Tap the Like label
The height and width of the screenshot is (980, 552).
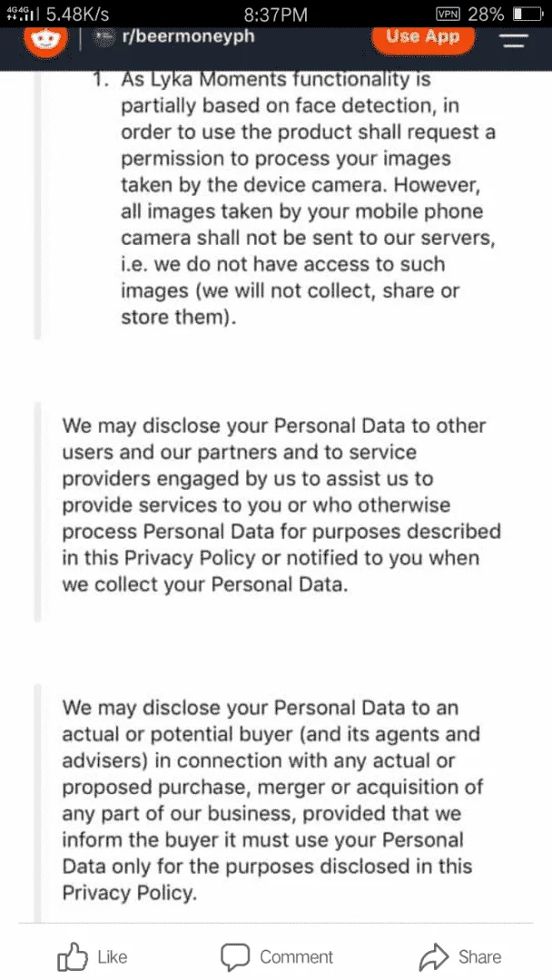pos(113,957)
